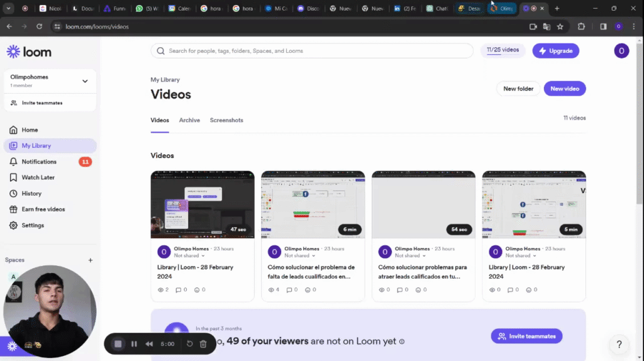Bookmark this page with star icon
The image size is (644, 361).
coord(560,26)
